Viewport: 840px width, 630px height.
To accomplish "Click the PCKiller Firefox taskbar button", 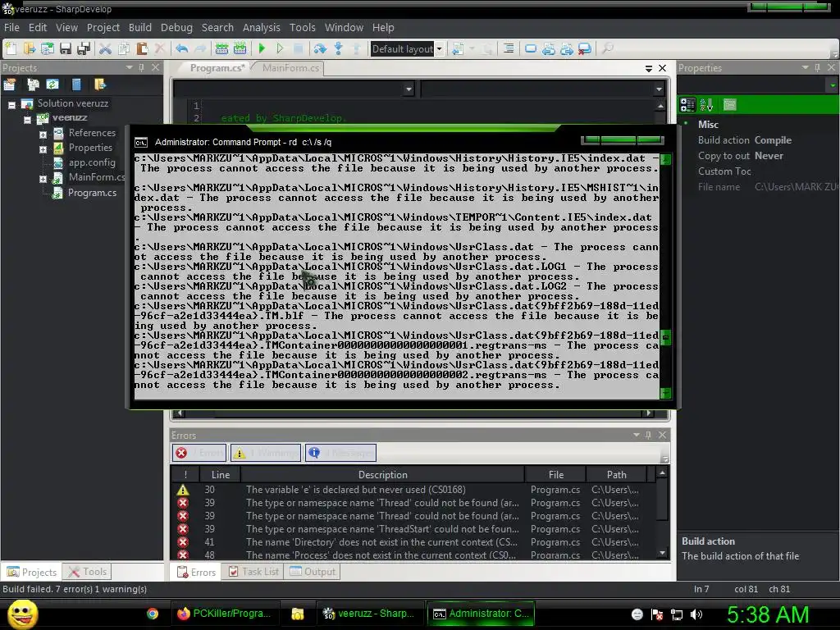I will click(224, 614).
